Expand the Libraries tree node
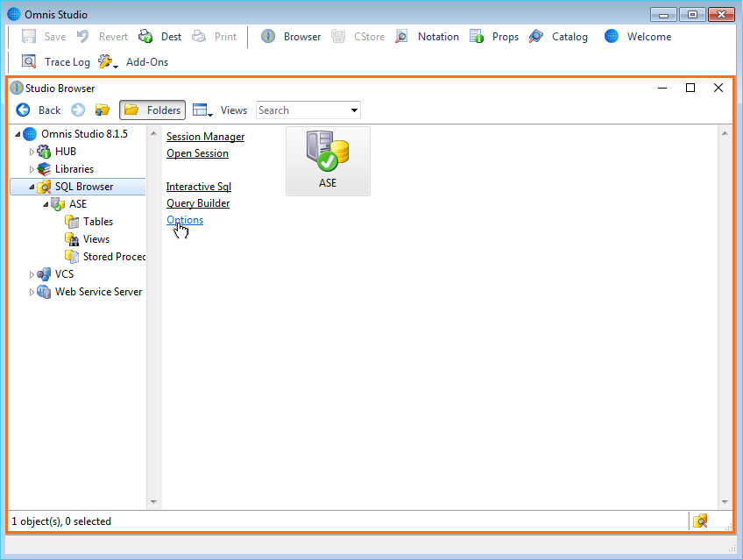743x560 pixels. tap(32, 170)
